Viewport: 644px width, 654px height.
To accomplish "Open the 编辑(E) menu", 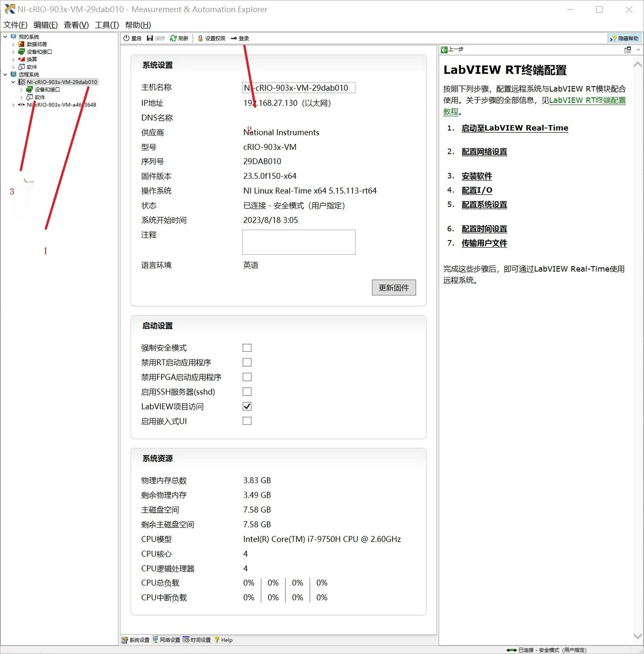I will pyautogui.click(x=46, y=25).
